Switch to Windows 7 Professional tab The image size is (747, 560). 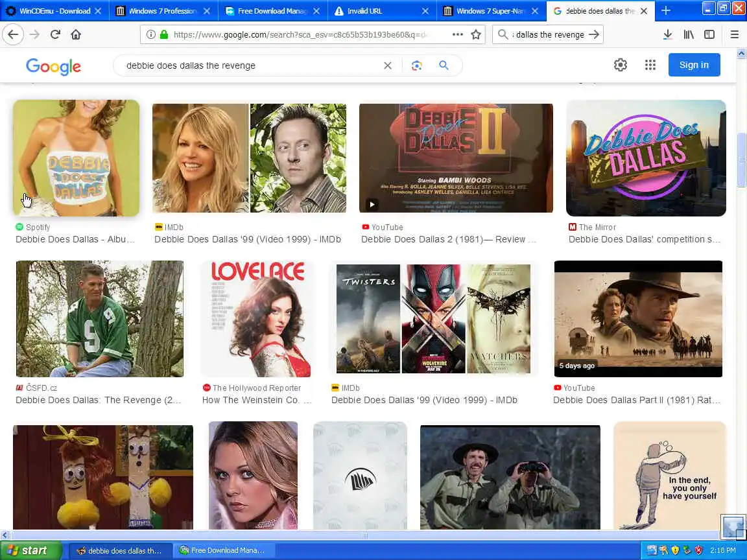pos(163,10)
